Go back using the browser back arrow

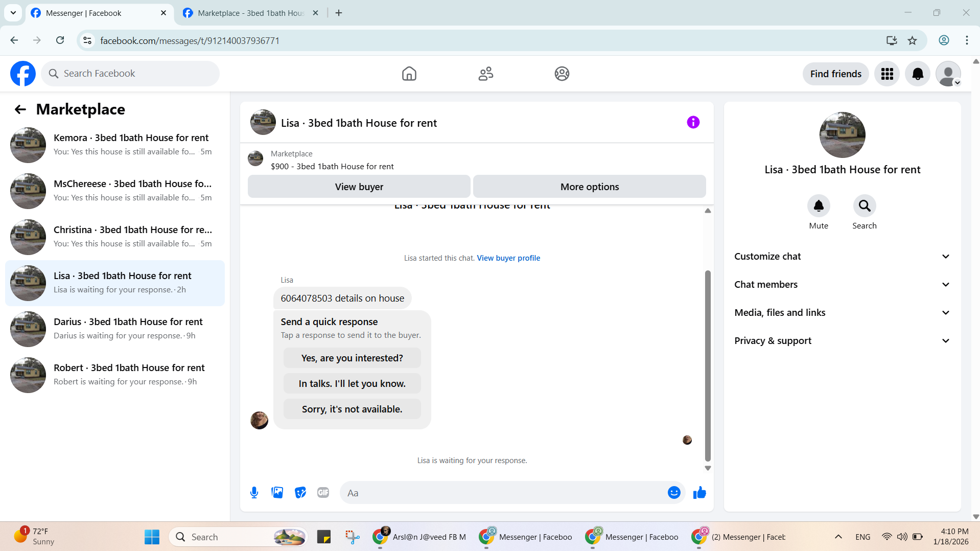pyautogui.click(x=14, y=40)
